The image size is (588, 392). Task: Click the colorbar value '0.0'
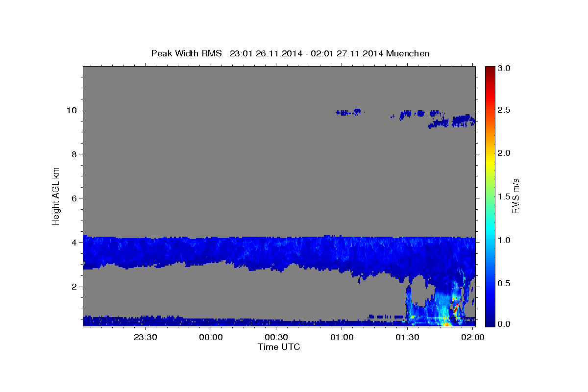tap(505, 323)
